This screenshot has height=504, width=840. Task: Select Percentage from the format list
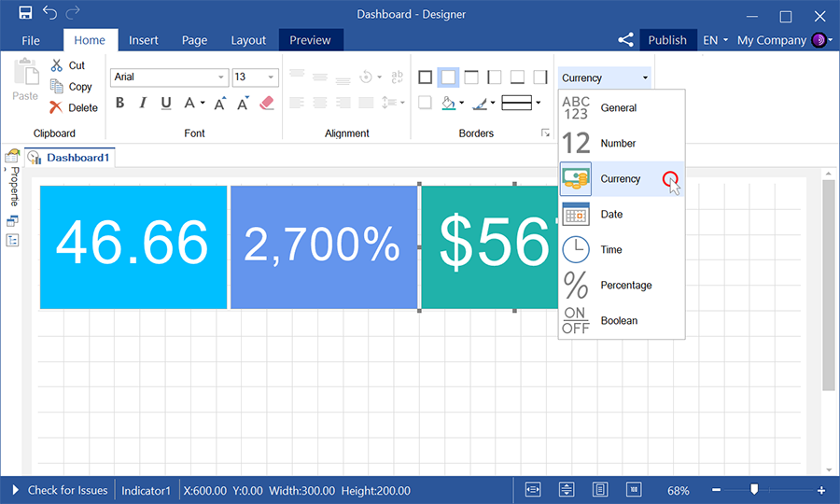(625, 285)
